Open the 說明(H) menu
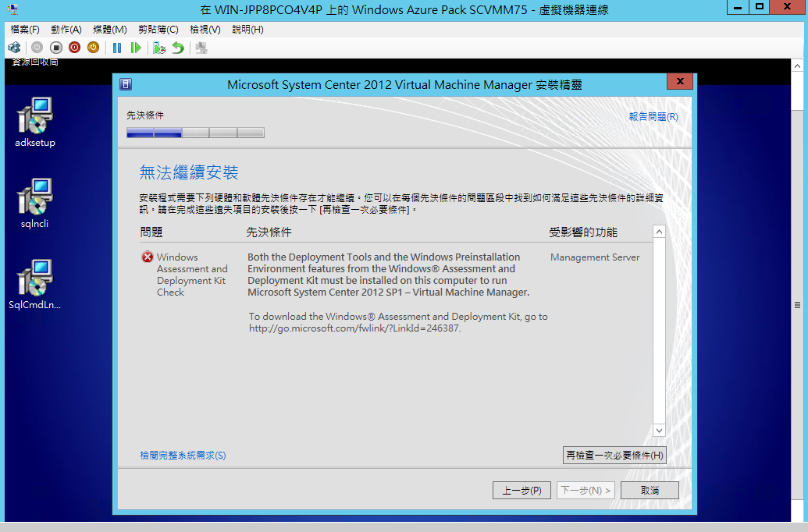 pyautogui.click(x=247, y=30)
